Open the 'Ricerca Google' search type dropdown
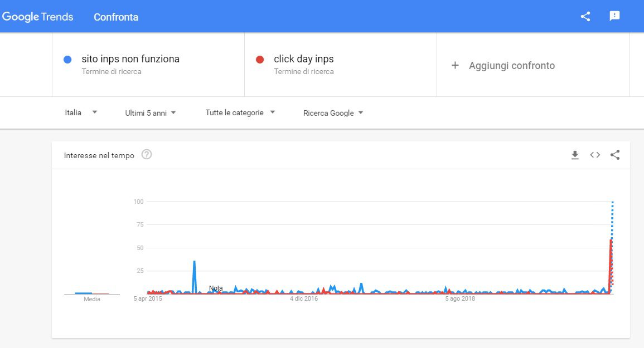 coord(333,113)
